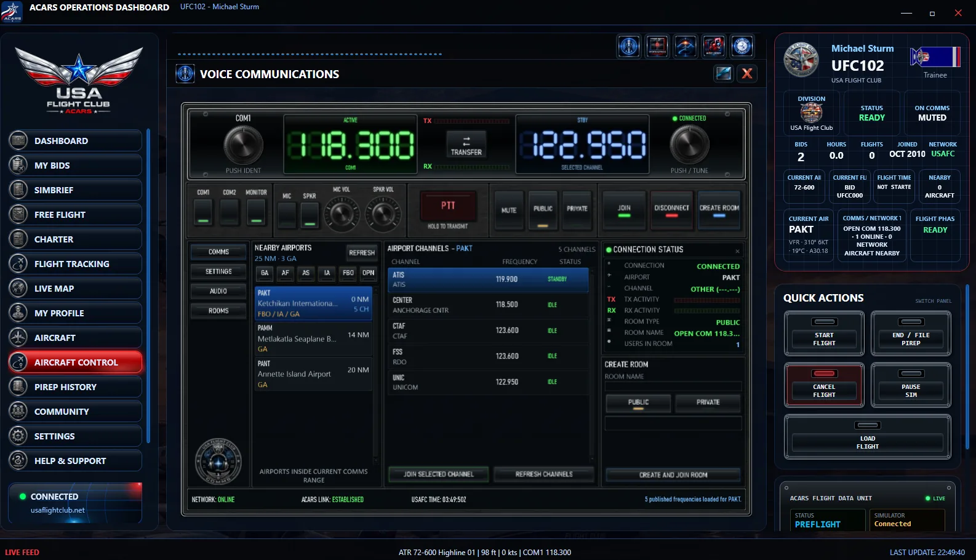Pop out the Voice Communications panel
Viewport: 976px width, 560px height.
(724, 74)
